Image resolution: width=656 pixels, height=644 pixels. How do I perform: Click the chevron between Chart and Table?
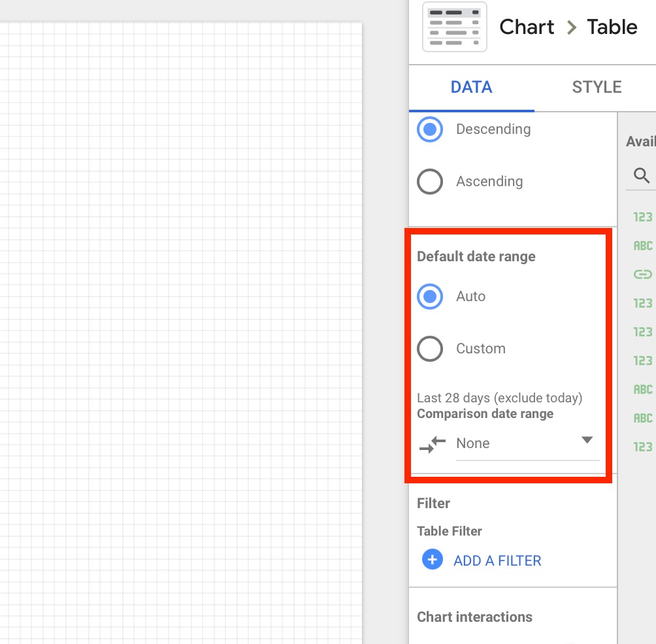point(572,27)
